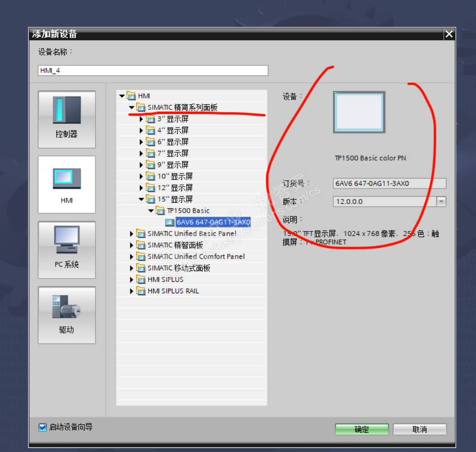Click the TP1500 device preview image
Image resolution: width=476 pixels, height=452 pixels.
tap(359, 112)
